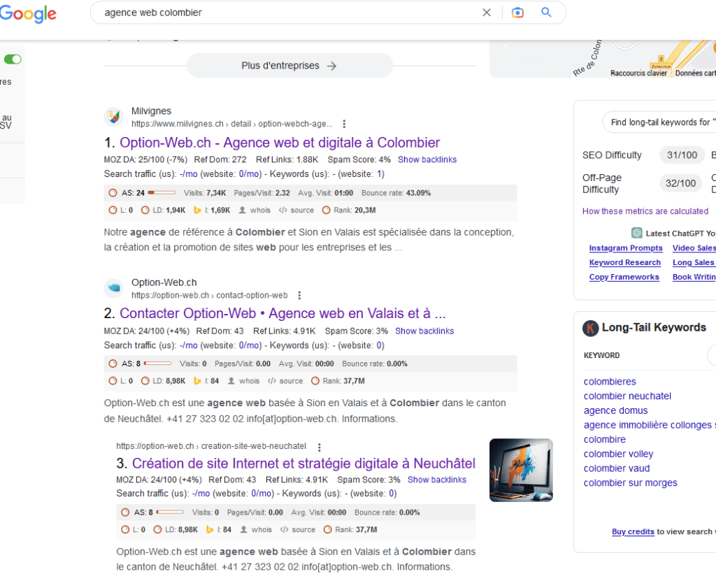Click the Milvignes site favicon
716x588 pixels.
point(114,116)
